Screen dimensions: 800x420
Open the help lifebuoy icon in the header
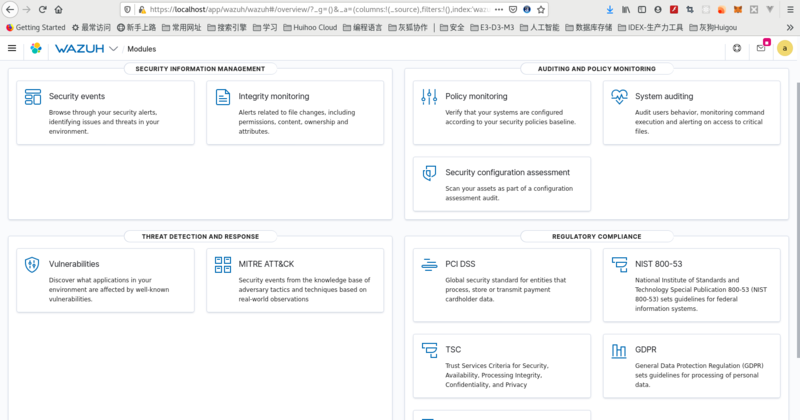coord(737,48)
